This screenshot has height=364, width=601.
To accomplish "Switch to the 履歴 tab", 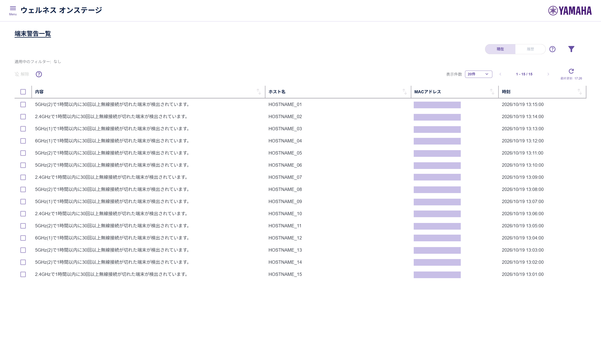I will (x=531, y=49).
